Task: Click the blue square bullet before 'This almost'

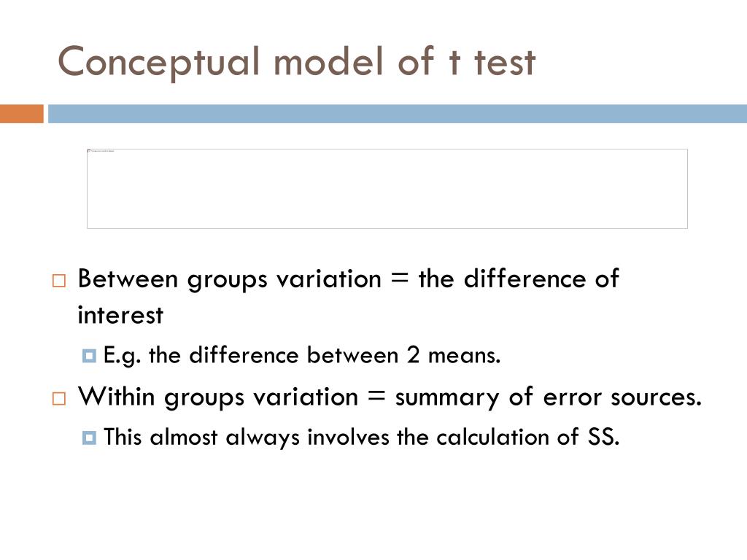Action: point(89,438)
